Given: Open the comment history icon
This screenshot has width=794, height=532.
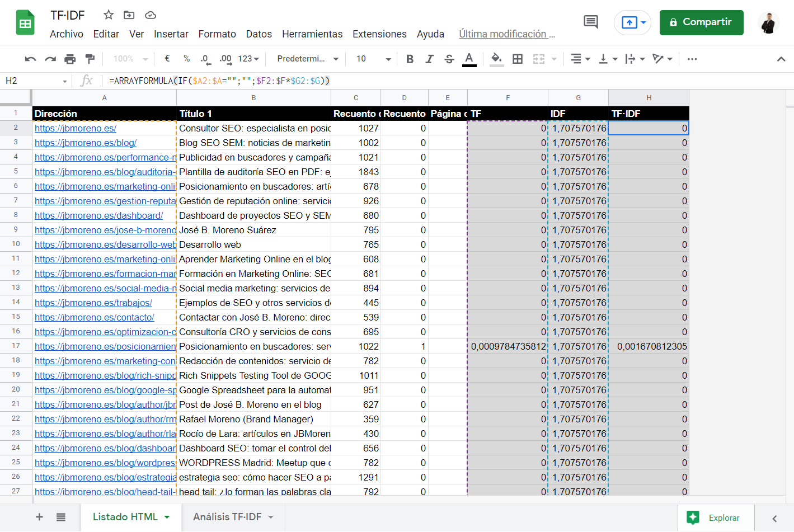Looking at the screenshot, I should coord(590,22).
